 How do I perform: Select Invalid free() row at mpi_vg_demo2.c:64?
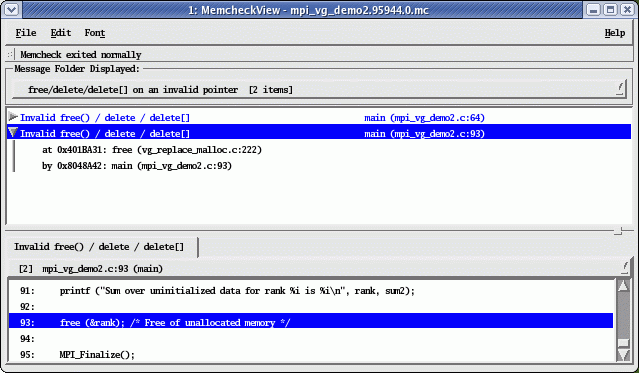pyautogui.click(x=319, y=117)
